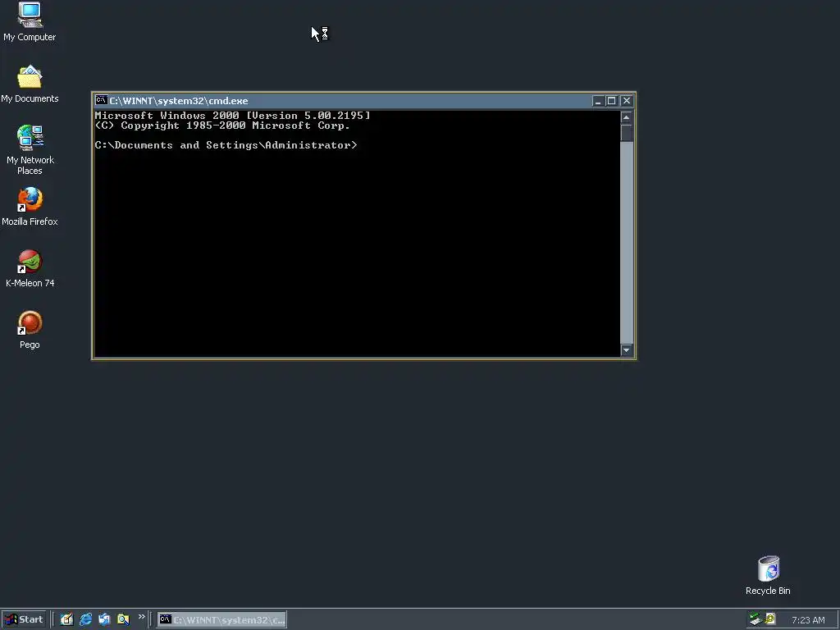
Task: Close the cmd.exe window
Action: coord(626,101)
